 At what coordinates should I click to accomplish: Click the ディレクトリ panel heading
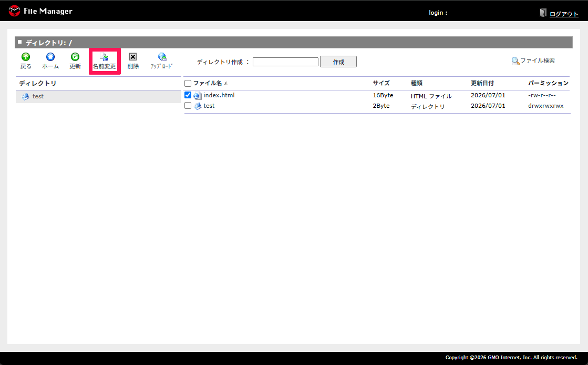(x=37, y=84)
